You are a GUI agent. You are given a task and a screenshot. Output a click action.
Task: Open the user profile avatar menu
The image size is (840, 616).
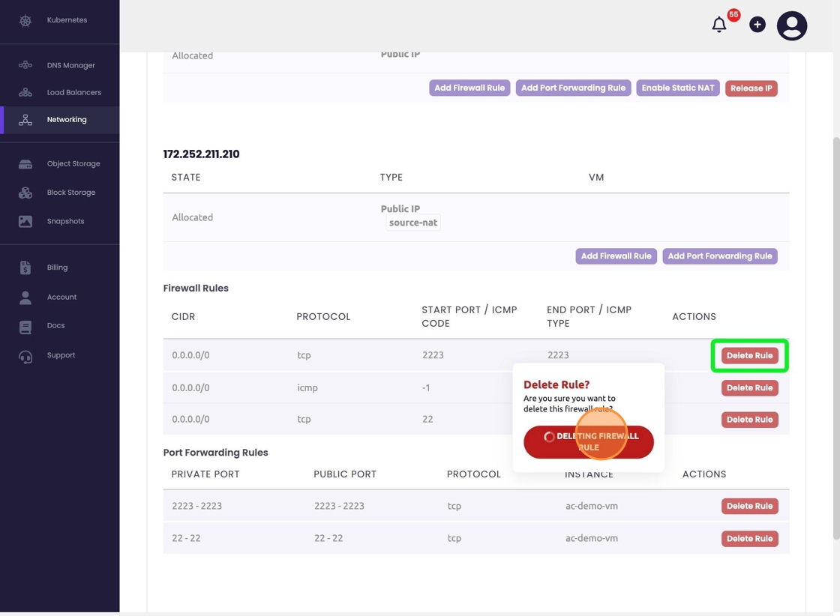point(791,25)
